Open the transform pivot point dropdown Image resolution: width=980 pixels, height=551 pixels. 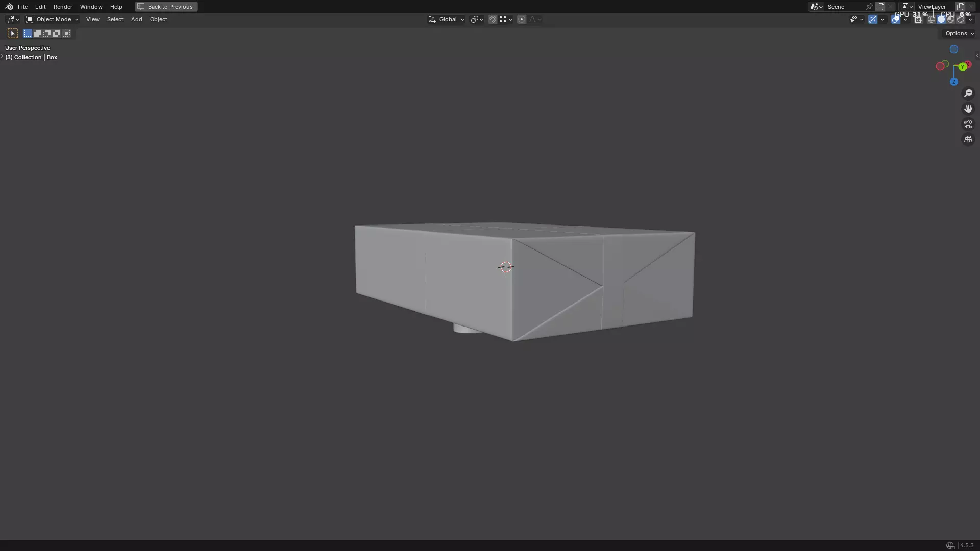(477, 19)
